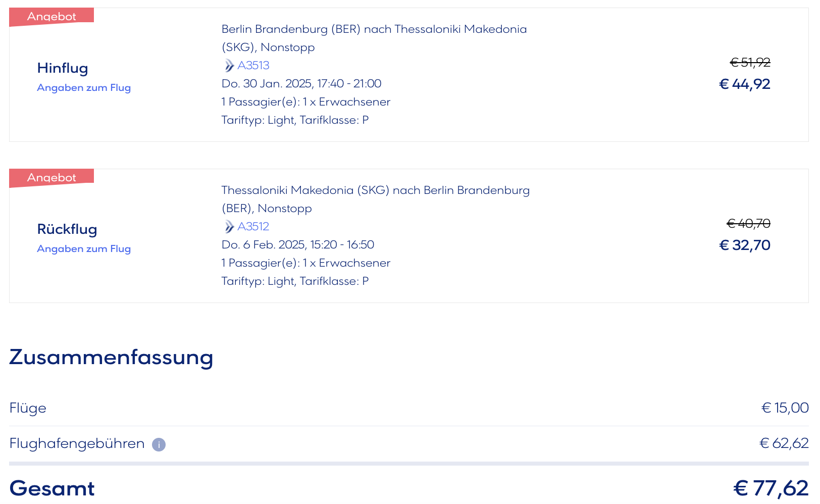Viewport: 820px width, 504px height.
Task: Open flight number A3513 link
Action: click(253, 66)
